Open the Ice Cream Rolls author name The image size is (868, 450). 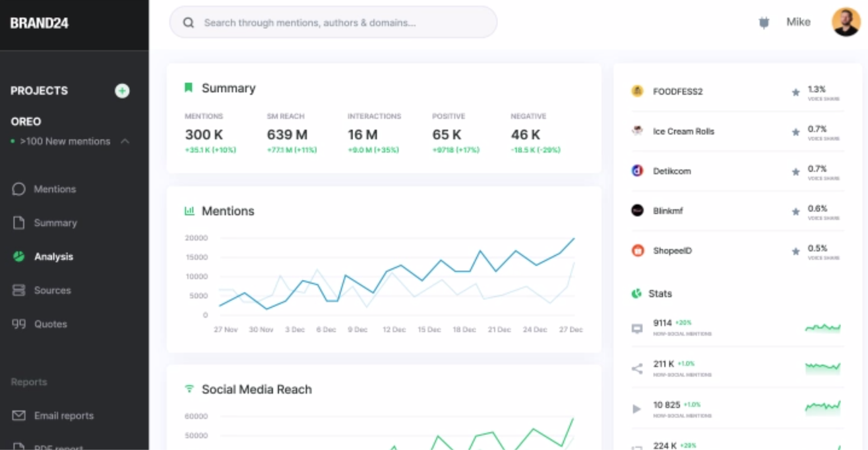click(x=684, y=131)
